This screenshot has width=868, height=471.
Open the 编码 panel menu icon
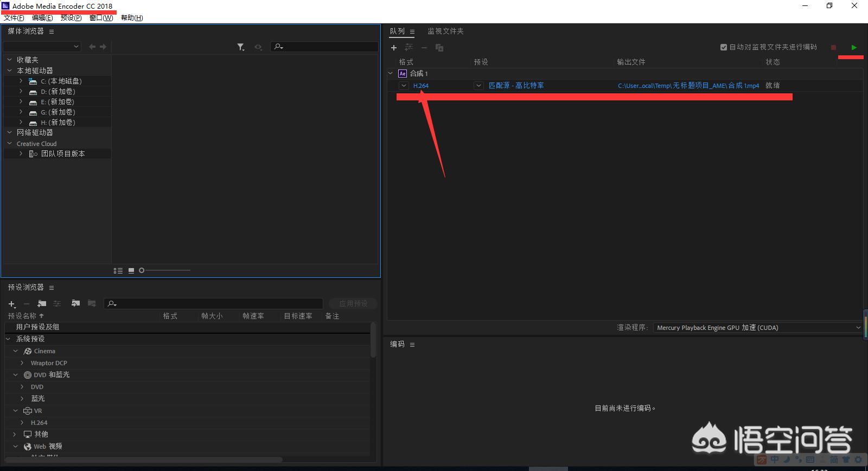click(x=412, y=345)
